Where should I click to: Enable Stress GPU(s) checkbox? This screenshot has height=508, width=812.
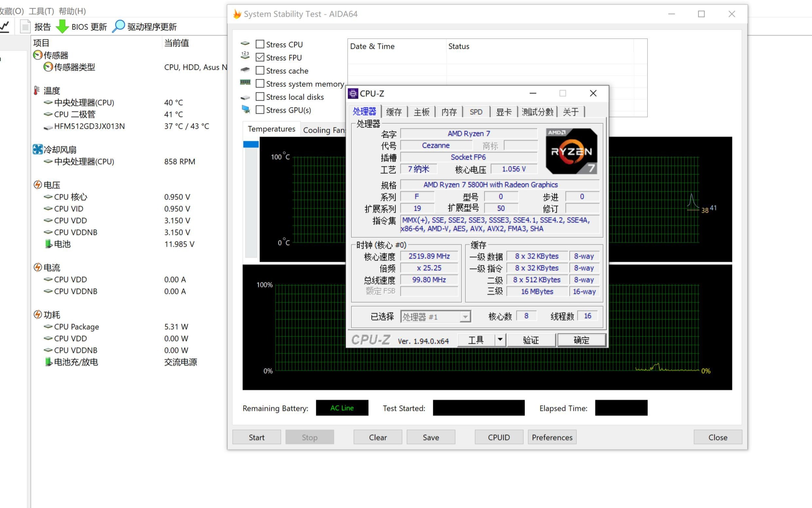[x=260, y=109]
